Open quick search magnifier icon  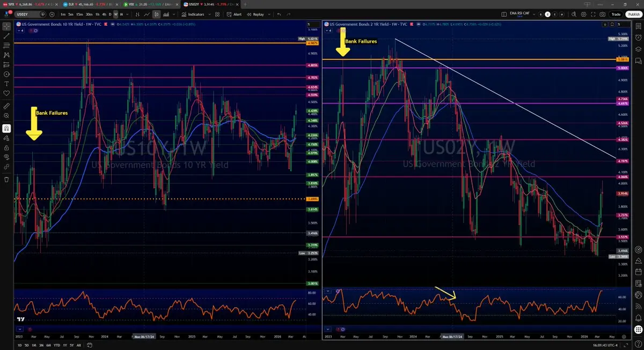click(574, 13)
